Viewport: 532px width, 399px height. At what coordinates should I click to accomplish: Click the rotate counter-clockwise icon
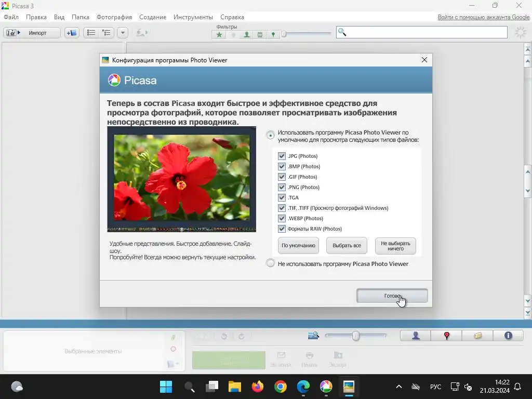[x=224, y=336]
